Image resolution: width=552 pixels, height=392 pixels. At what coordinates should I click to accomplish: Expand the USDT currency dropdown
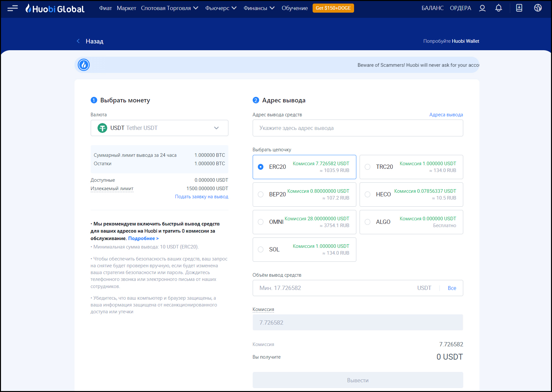159,128
